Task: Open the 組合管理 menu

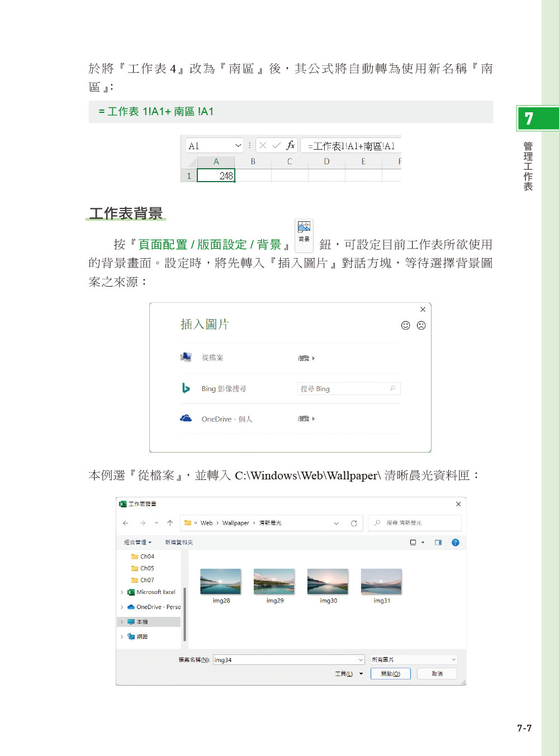Action: (x=138, y=543)
